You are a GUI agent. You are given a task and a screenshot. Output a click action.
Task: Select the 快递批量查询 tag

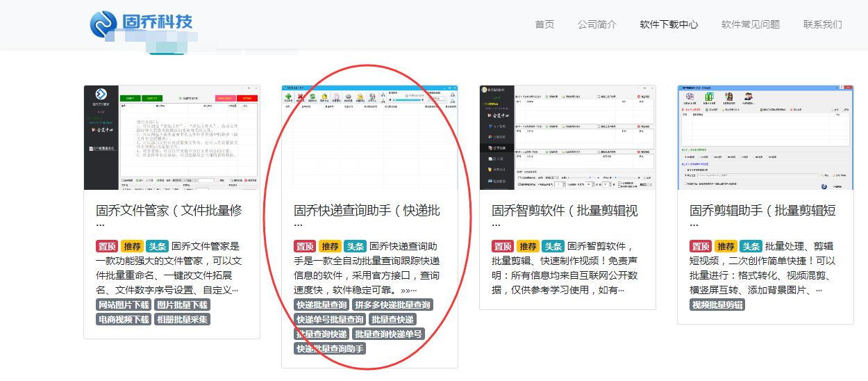tap(322, 305)
